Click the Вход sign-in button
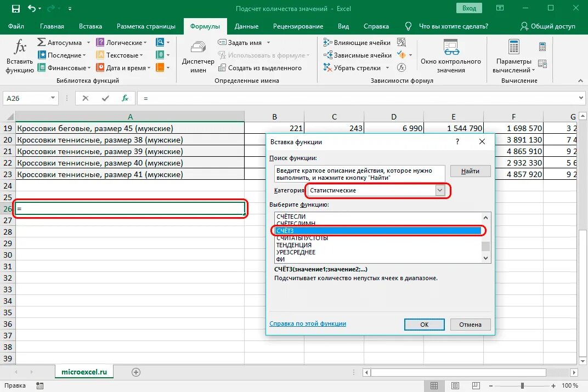588x392 pixels. coord(469,8)
